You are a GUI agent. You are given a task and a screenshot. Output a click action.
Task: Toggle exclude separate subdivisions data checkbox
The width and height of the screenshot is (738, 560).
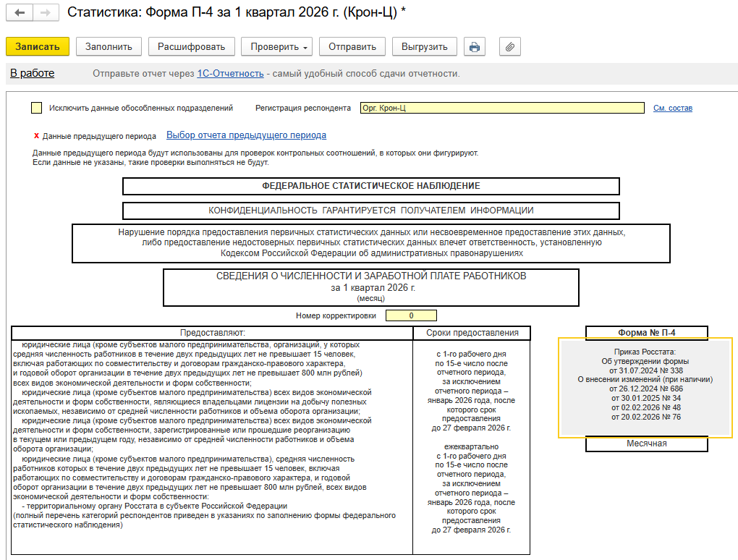pos(37,109)
